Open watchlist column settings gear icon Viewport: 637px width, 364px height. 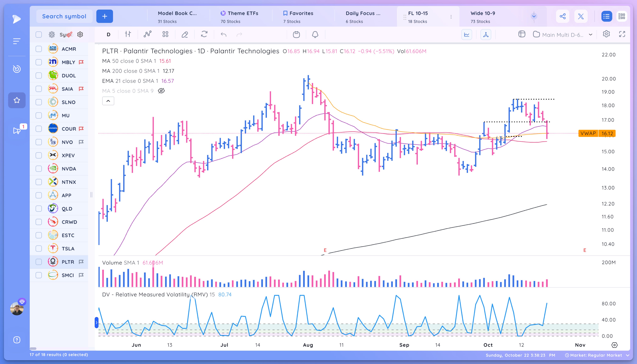[x=80, y=35]
